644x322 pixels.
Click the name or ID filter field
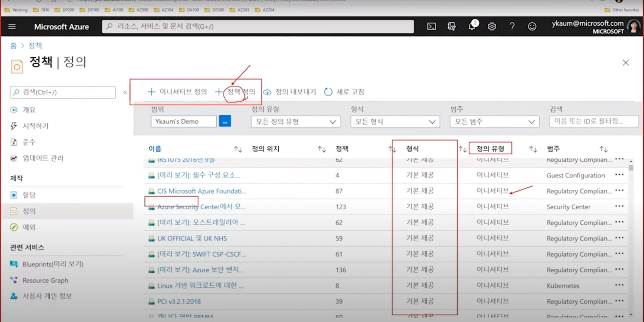pyautogui.click(x=594, y=121)
